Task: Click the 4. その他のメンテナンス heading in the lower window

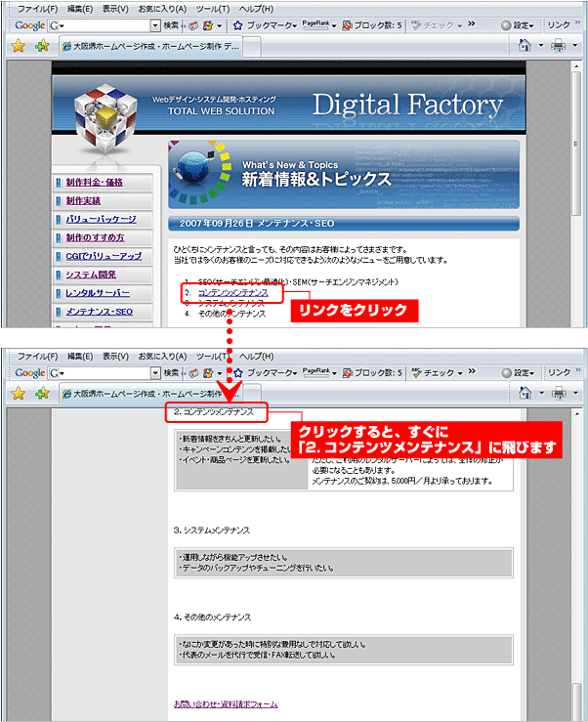Action: (212, 617)
